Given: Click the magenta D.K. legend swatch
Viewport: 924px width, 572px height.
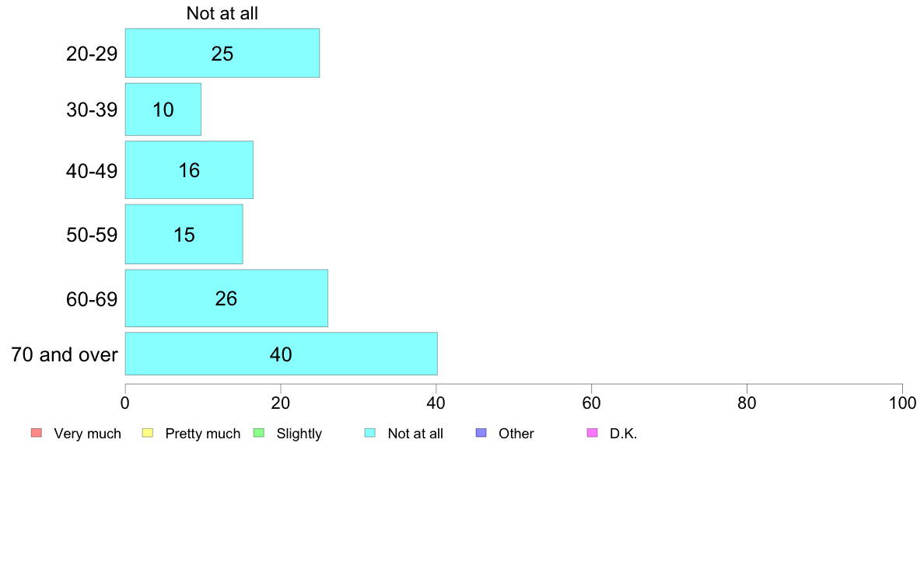Looking at the screenshot, I should point(592,433).
